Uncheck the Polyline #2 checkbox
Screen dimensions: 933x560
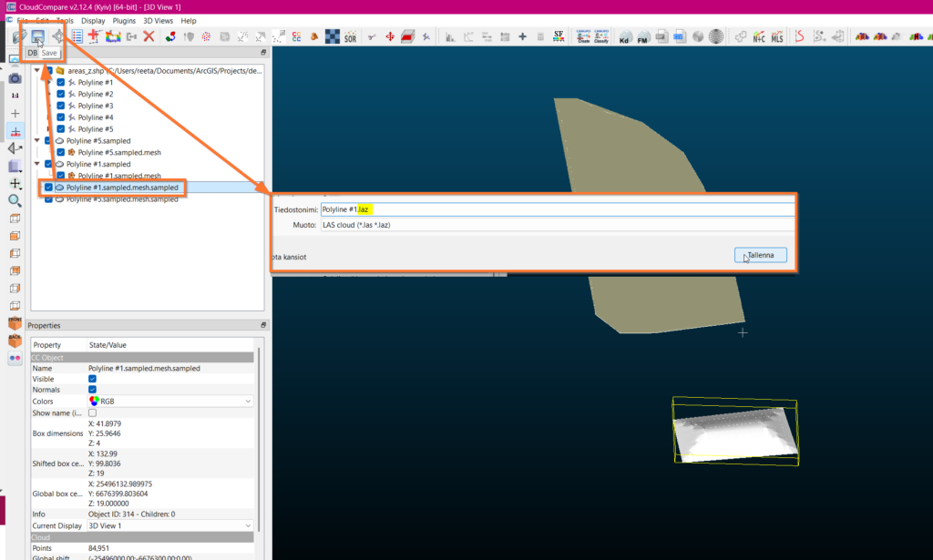(61, 94)
